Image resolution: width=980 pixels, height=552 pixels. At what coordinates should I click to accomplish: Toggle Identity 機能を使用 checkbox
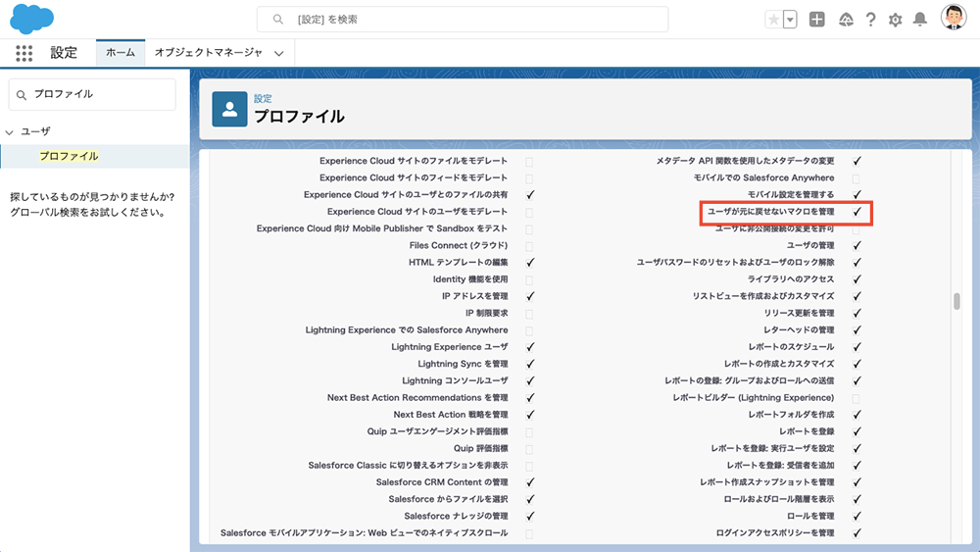point(529,280)
